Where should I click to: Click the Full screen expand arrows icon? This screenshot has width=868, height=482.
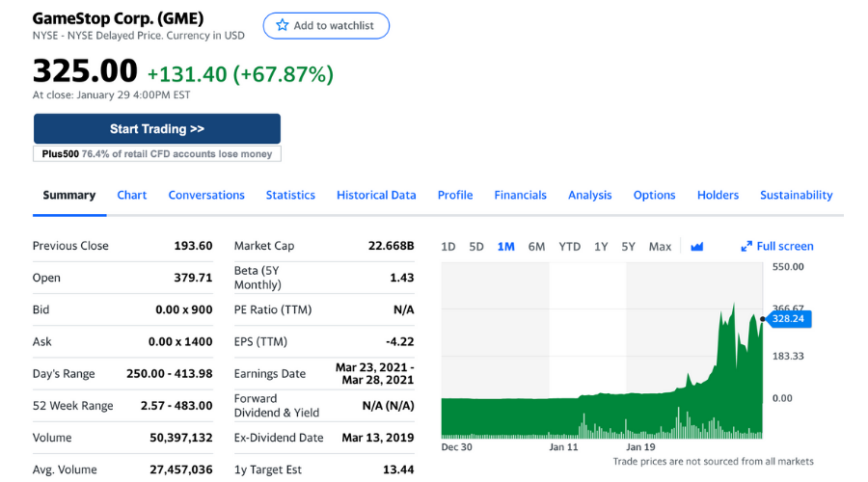(x=746, y=247)
